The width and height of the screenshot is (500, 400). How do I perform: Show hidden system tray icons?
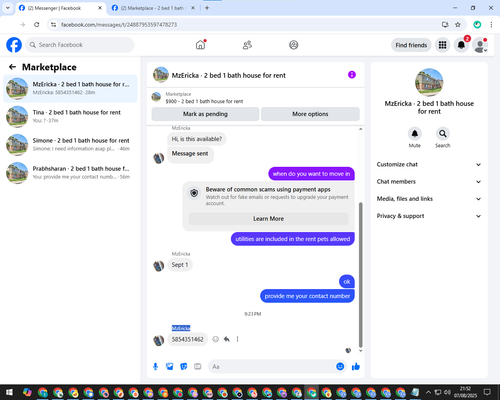tap(428, 392)
